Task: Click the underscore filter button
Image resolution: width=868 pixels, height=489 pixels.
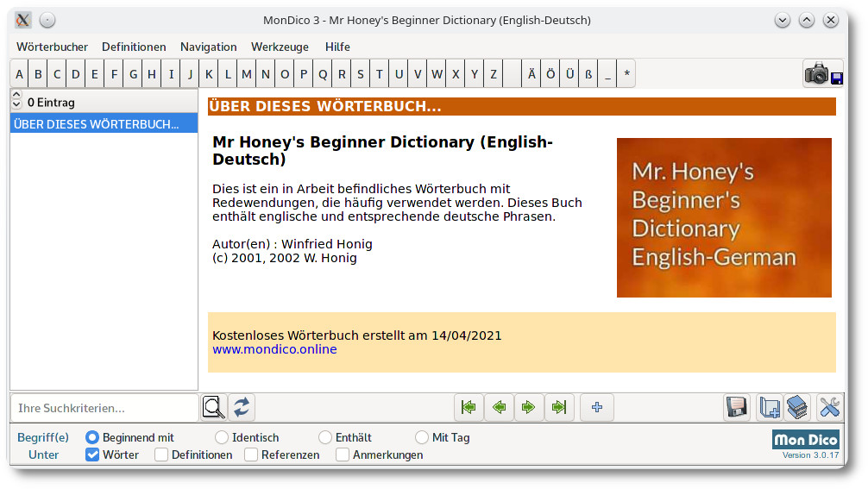Action: click(x=607, y=74)
